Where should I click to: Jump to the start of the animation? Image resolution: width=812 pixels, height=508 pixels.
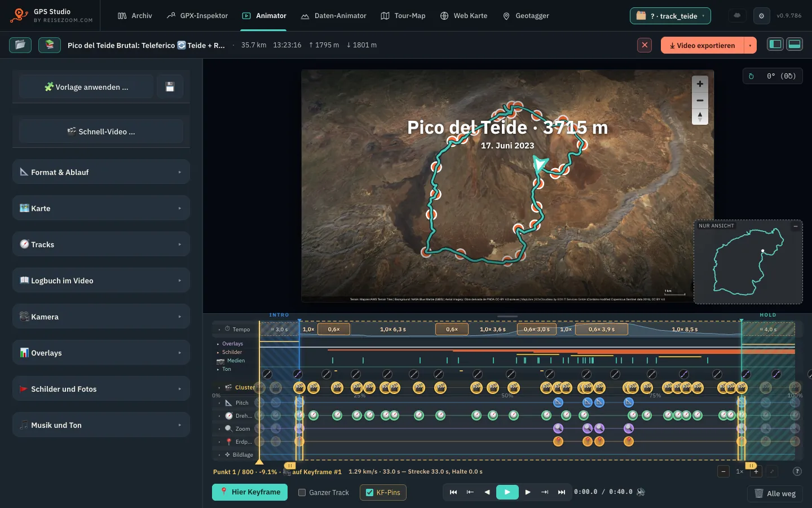tap(453, 492)
